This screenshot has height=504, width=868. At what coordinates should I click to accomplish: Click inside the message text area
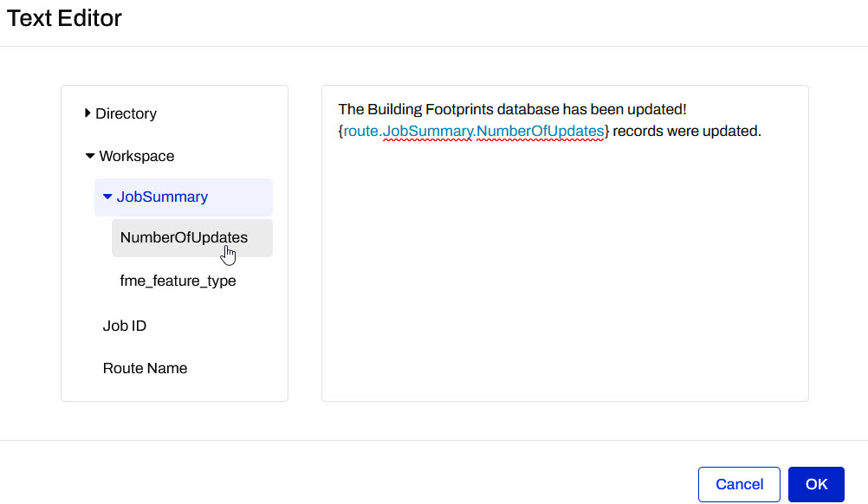tap(563, 260)
